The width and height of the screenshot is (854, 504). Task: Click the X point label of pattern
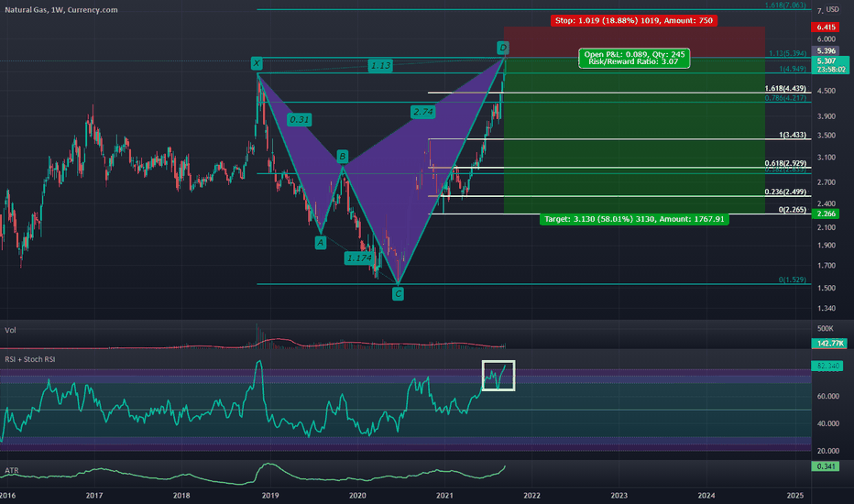[257, 63]
